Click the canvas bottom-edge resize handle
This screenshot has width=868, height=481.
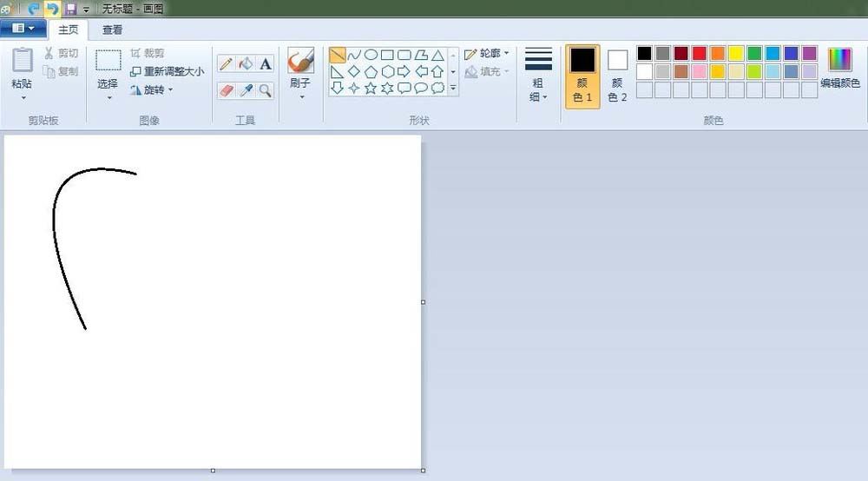click(214, 471)
